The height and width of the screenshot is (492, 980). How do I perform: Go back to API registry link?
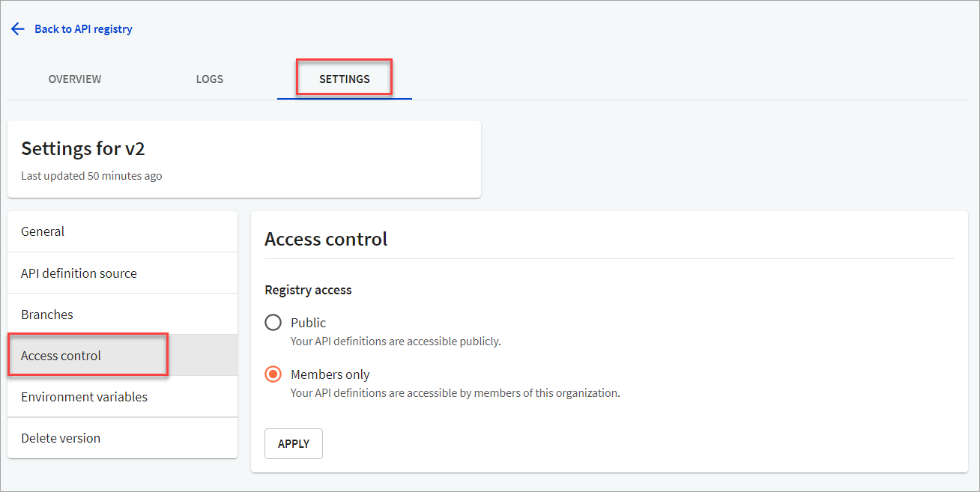(83, 29)
